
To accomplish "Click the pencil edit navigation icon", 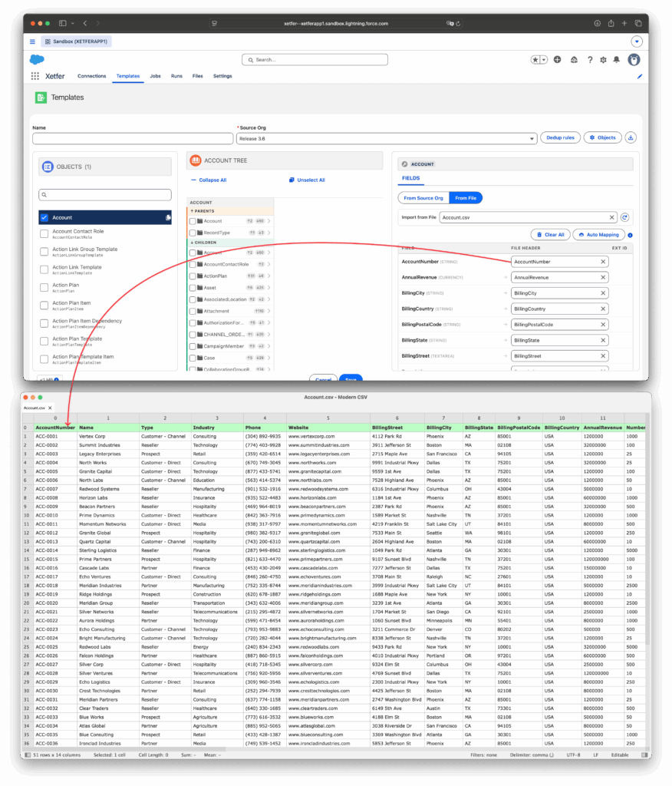I will click(x=640, y=76).
